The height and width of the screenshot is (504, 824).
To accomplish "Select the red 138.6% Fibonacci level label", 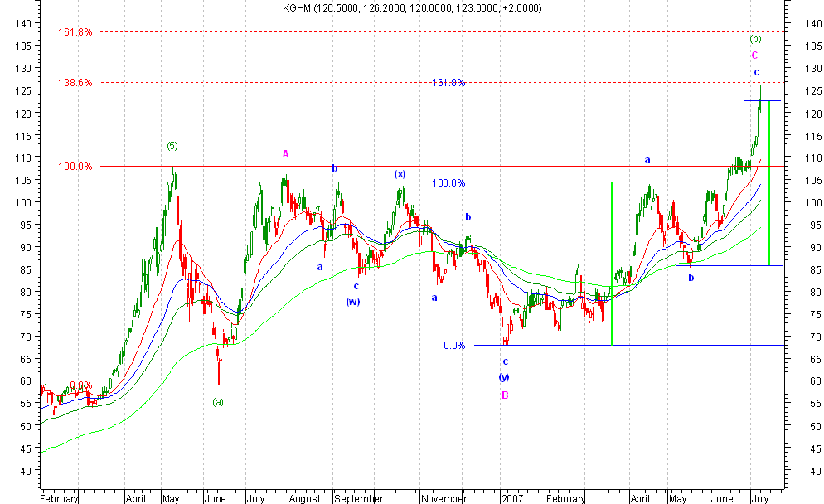I will [x=75, y=83].
